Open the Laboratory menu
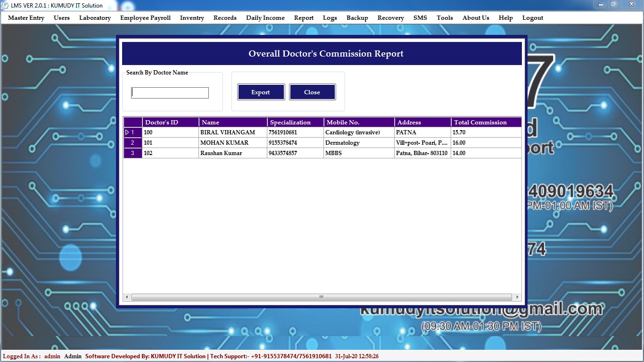 [95, 18]
